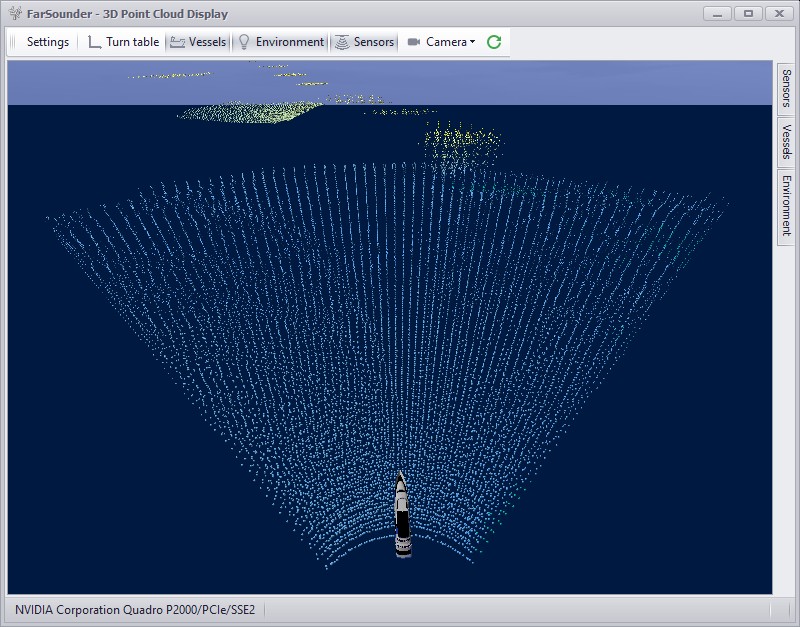Click the Camera video icon
The image size is (800, 627).
[x=414, y=42]
